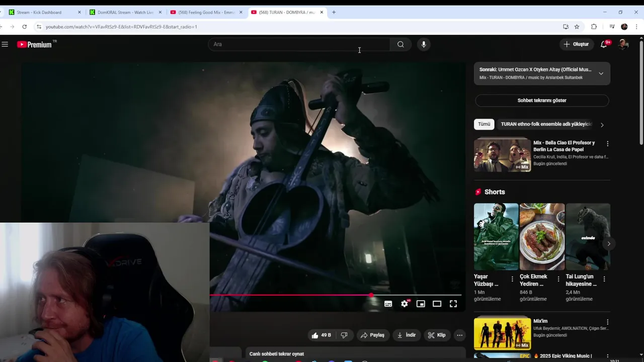The image size is (644, 362).
Task: Click Sohbet tekrarını göster button
Action: 542,101
